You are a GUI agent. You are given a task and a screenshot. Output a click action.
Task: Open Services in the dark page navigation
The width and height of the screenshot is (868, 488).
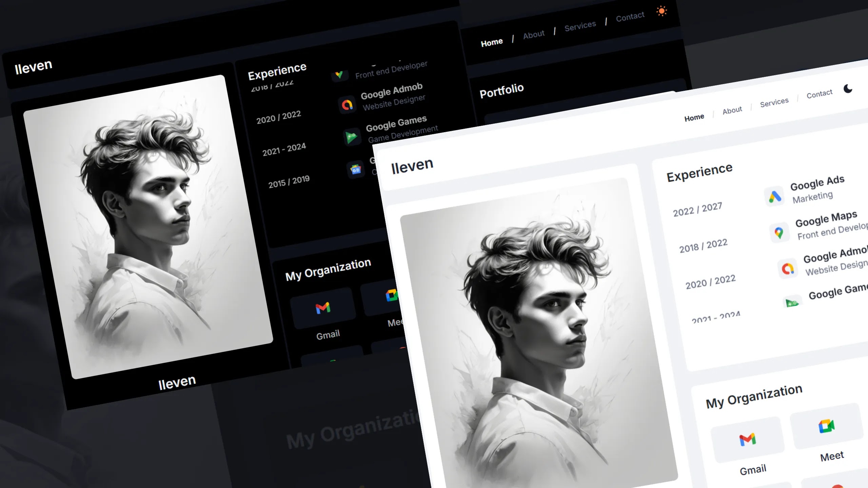pyautogui.click(x=580, y=26)
